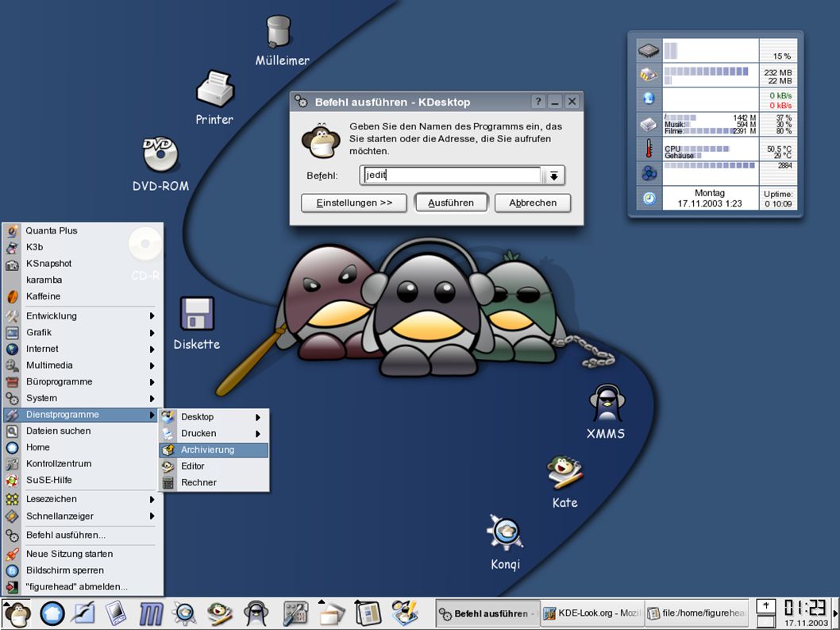Image resolution: width=840 pixels, height=630 pixels.
Task: Click the 01:23 digital clock on the panel
Action: point(805,608)
